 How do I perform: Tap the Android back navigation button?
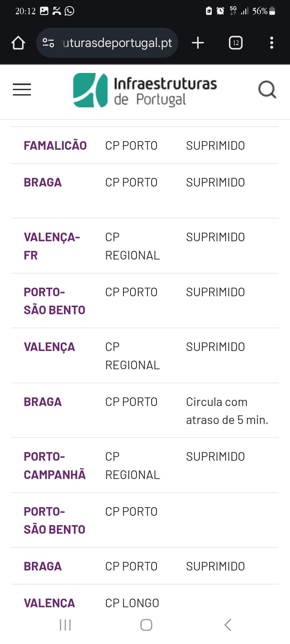click(228, 625)
